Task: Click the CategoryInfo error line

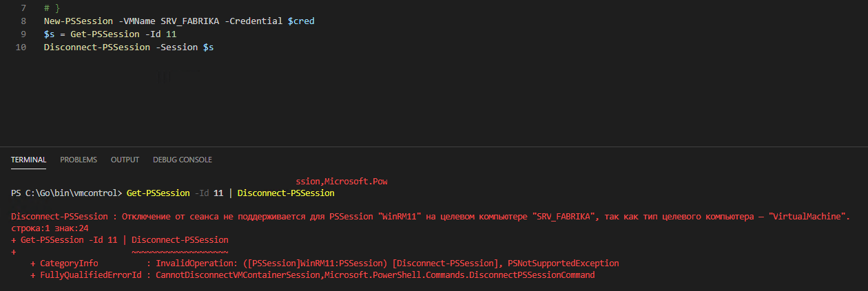Action: [324, 263]
